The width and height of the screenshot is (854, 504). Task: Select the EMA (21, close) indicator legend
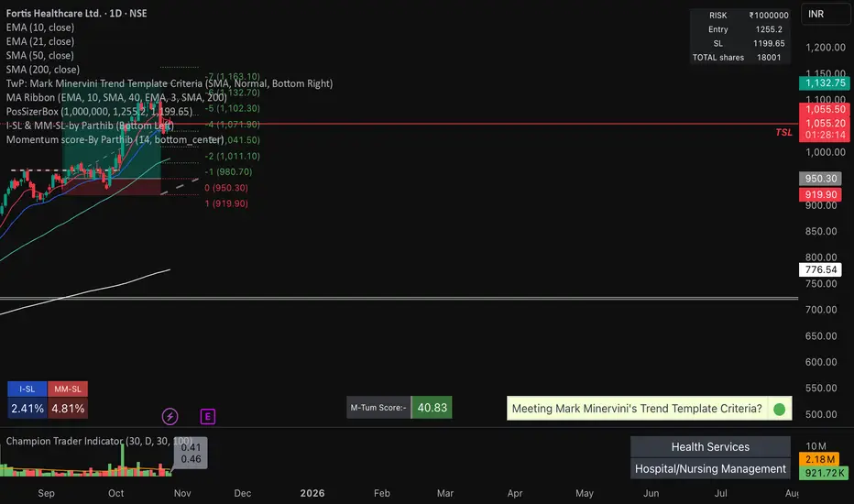tap(39, 41)
